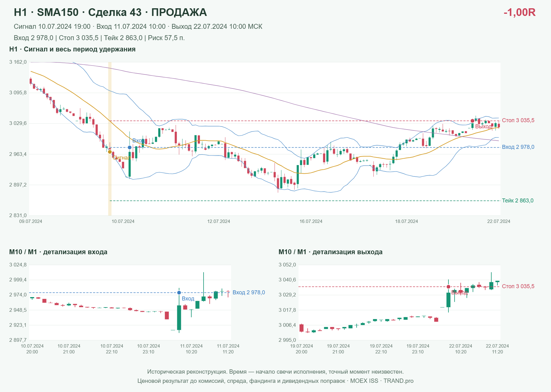Click the blue entry dot in entry detail chart
The width and height of the screenshot is (551, 392).
pos(179,293)
